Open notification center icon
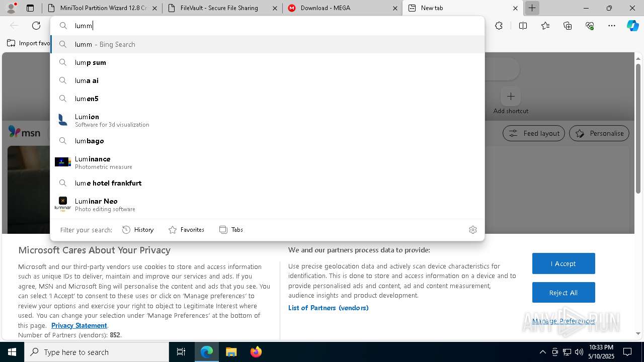The height and width of the screenshot is (362, 644). point(627,352)
